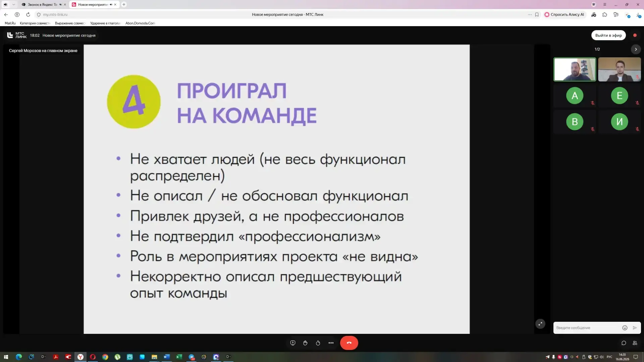This screenshot has width=644, height=362.
Task: Reload the current page
Action: click(x=28, y=14)
